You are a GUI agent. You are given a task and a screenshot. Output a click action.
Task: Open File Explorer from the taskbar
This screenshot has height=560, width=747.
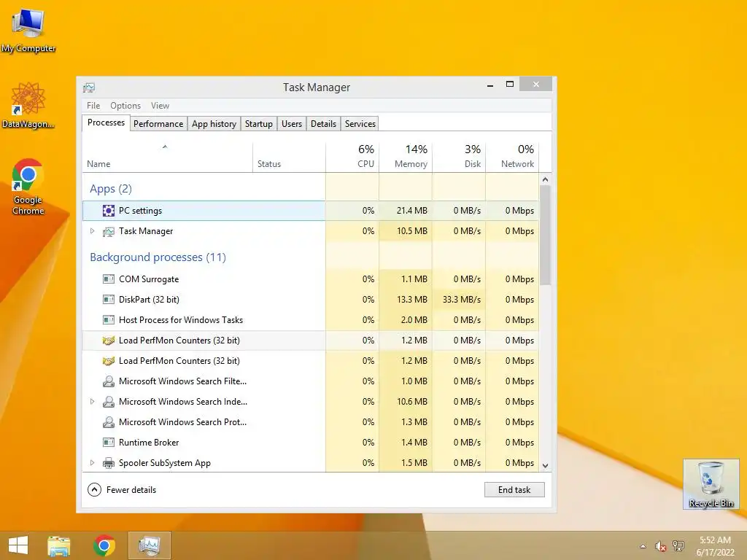pyautogui.click(x=59, y=545)
